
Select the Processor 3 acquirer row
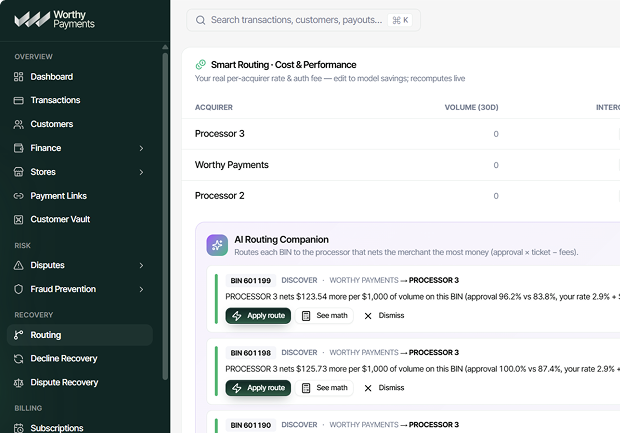click(401, 134)
